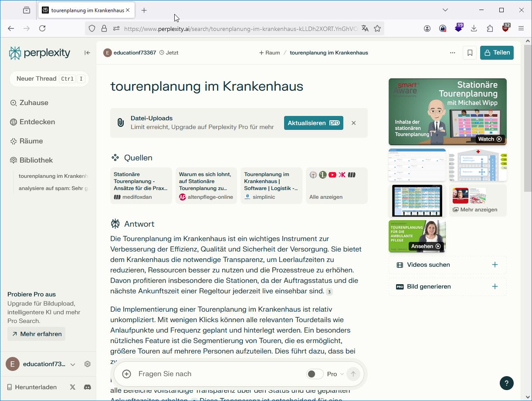Open Perplexity's X profile icon
This screenshot has height=401, width=532.
coord(72,387)
